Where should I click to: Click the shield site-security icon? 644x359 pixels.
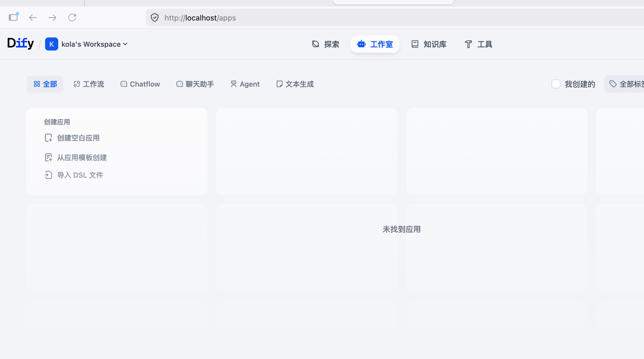tap(155, 18)
